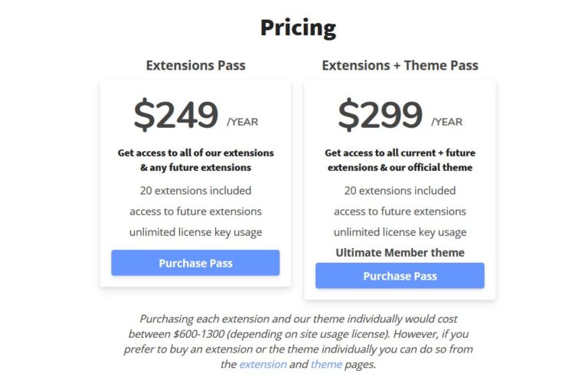Select the Extensions + Theme Pass title
The image size is (588, 377).
coord(400,65)
